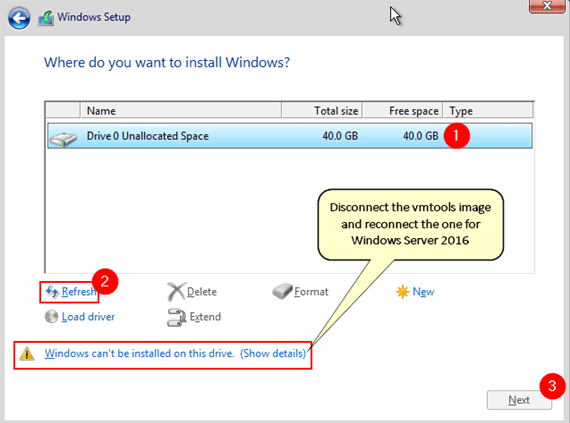Open the Load driver link

pyautogui.click(x=88, y=317)
